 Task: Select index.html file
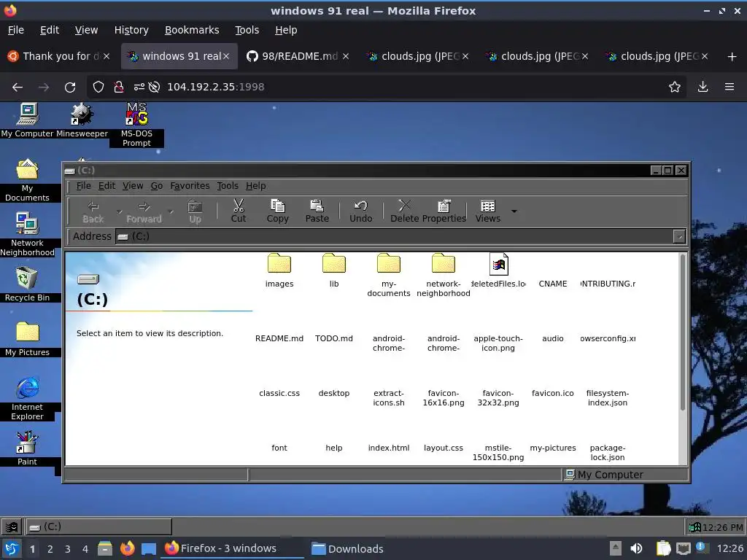389,448
